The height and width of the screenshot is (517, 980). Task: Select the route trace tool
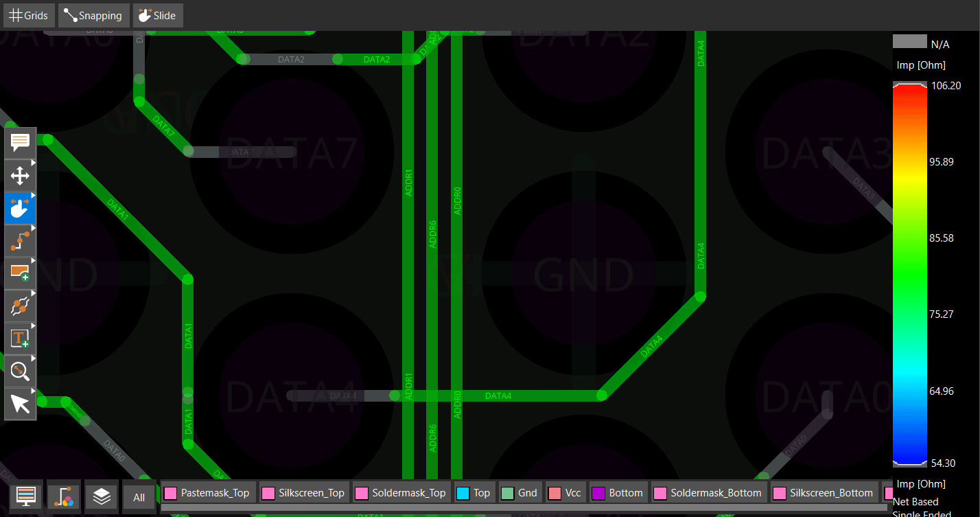20,240
